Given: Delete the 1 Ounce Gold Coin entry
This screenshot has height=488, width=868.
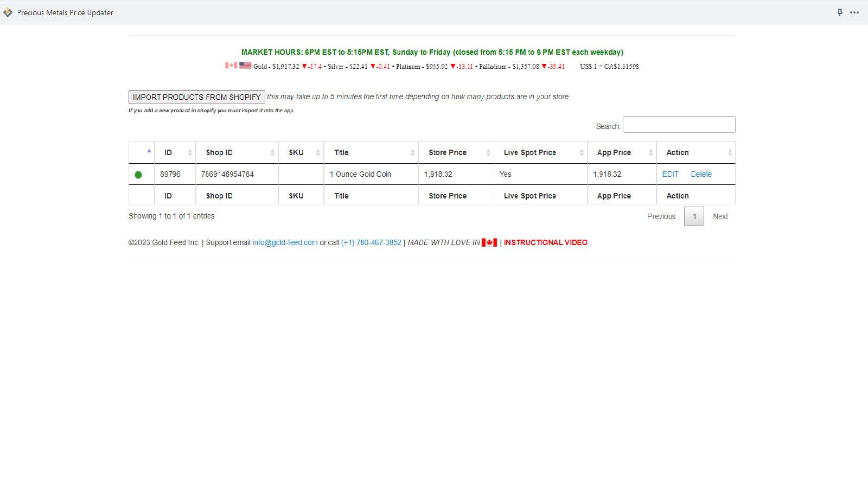Looking at the screenshot, I should click(701, 174).
